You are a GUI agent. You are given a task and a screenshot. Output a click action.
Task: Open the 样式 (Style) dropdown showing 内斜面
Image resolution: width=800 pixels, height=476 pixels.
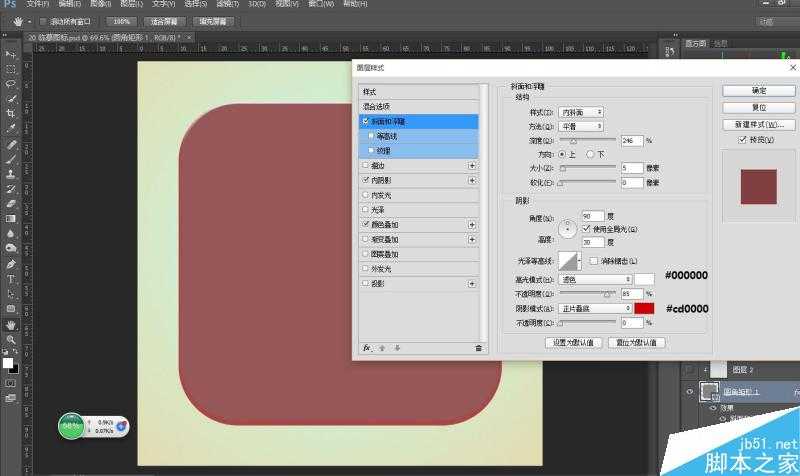581,112
